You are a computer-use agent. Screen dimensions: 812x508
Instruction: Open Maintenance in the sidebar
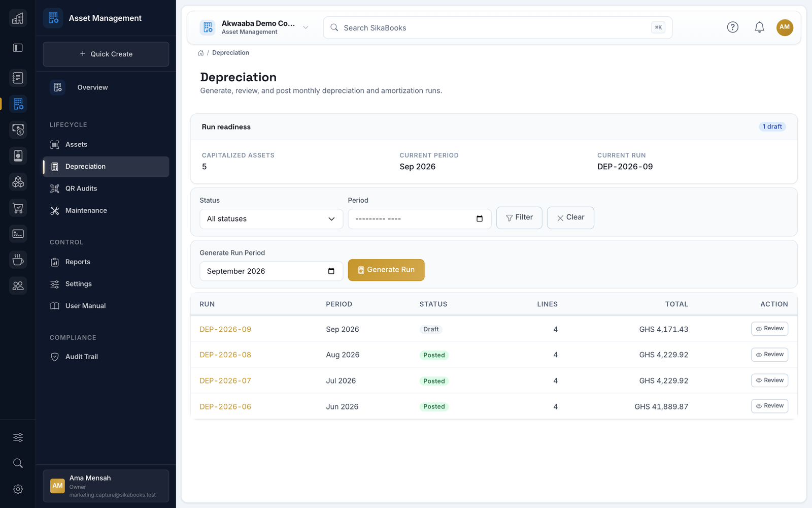click(x=106, y=210)
